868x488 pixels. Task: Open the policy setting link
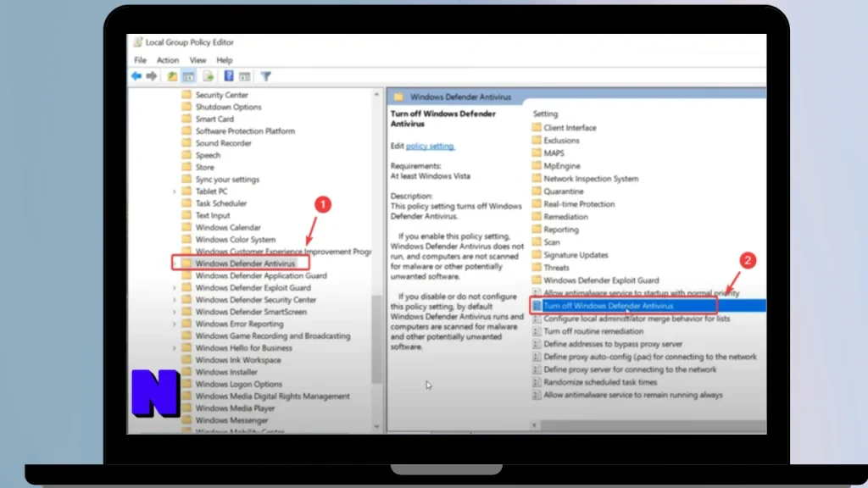point(430,146)
